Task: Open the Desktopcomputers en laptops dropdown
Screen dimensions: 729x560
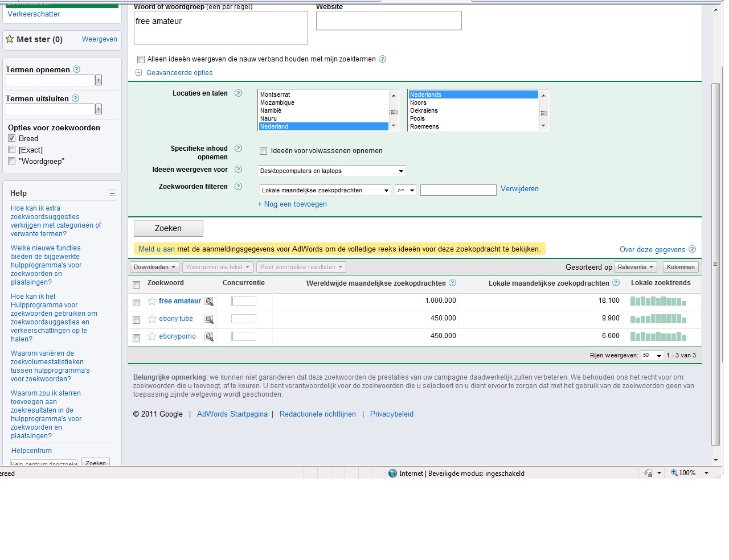Action: click(331, 171)
